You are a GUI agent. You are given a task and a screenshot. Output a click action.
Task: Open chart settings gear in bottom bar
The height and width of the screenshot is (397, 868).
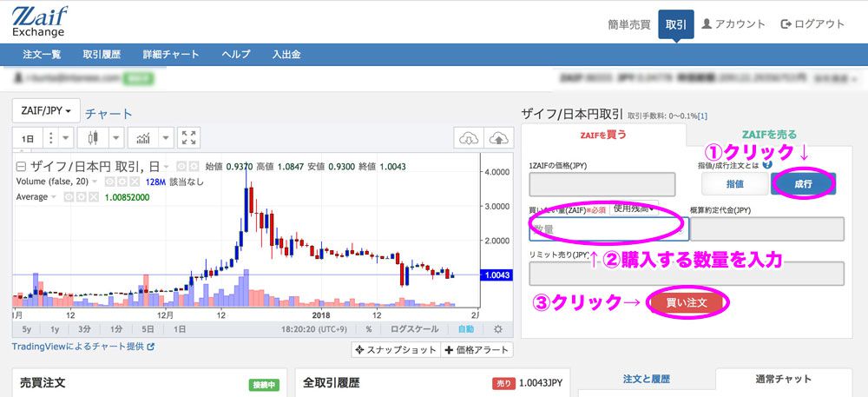(497, 329)
